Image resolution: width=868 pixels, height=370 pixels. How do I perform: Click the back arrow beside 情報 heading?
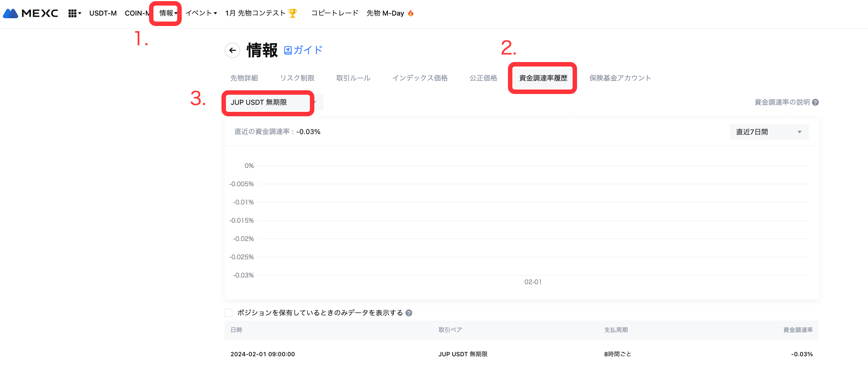233,51
